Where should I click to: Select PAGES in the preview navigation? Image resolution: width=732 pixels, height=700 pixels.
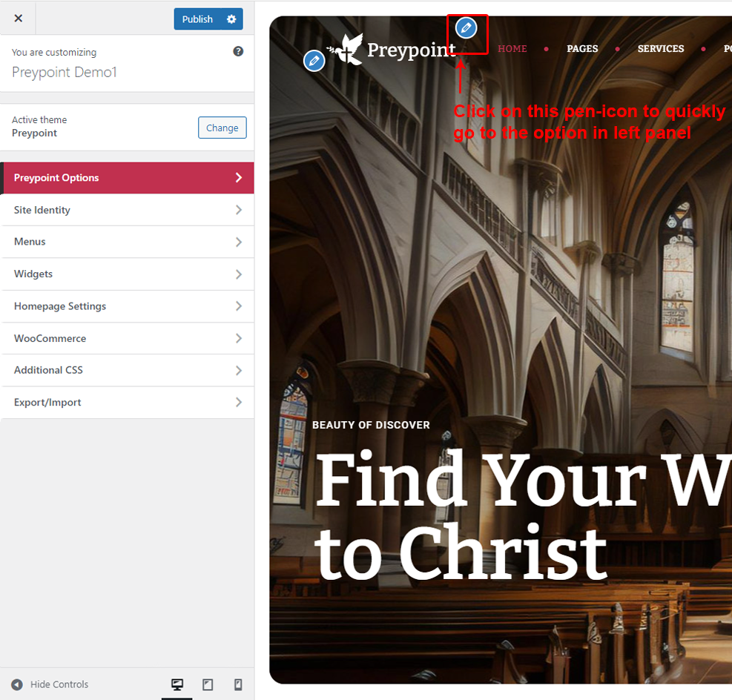(582, 49)
